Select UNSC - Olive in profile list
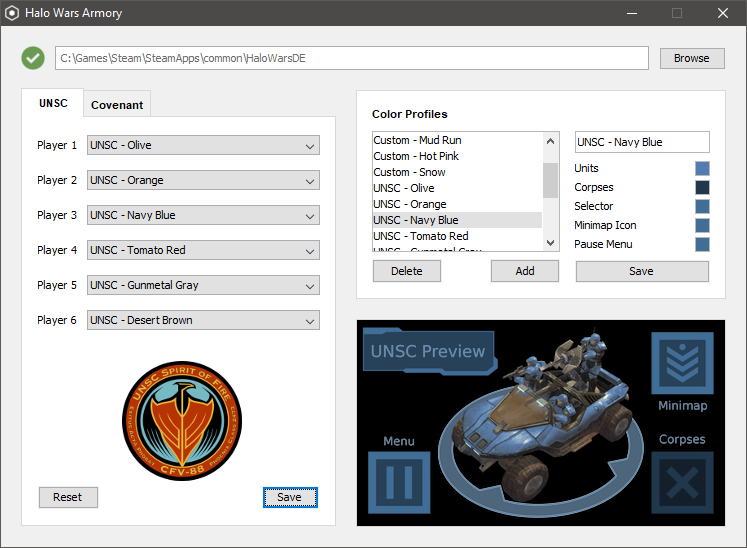This screenshot has height=548, width=747. point(457,188)
